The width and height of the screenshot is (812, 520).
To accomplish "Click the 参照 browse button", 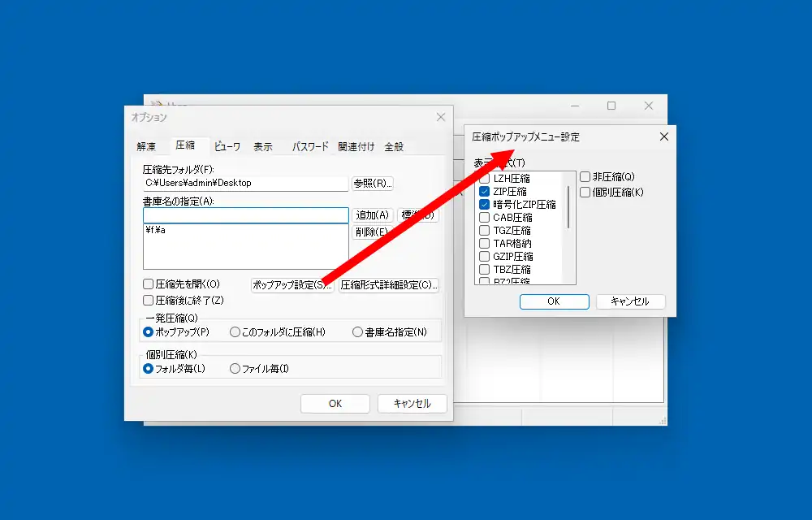I will [x=373, y=184].
